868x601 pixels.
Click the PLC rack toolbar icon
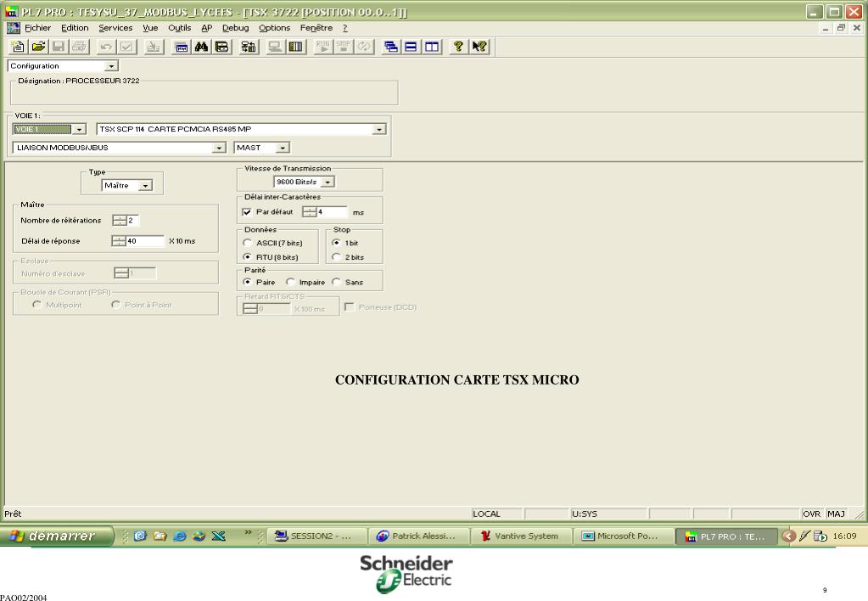coord(295,47)
